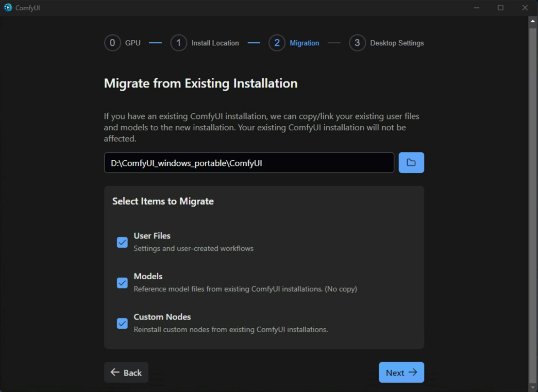Uncheck the Custom Nodes checkbox
This screenshot has width=538, height=392.
point(122,323)
